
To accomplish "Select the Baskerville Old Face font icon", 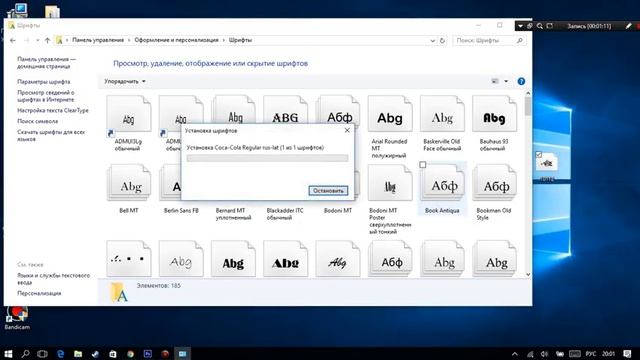I will click(442, 114).
